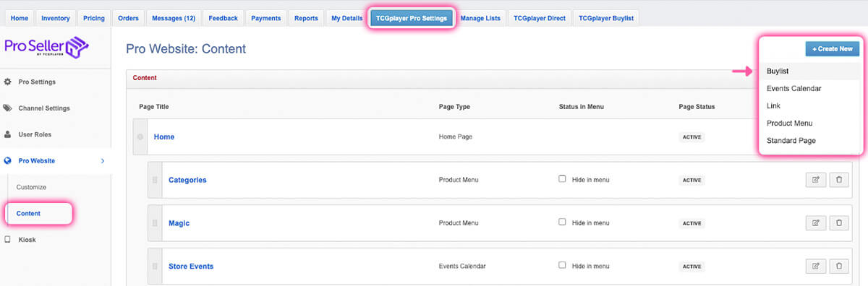The image size is (868, 286).
Task: Open the Store Events page title link
Action: 191,266
